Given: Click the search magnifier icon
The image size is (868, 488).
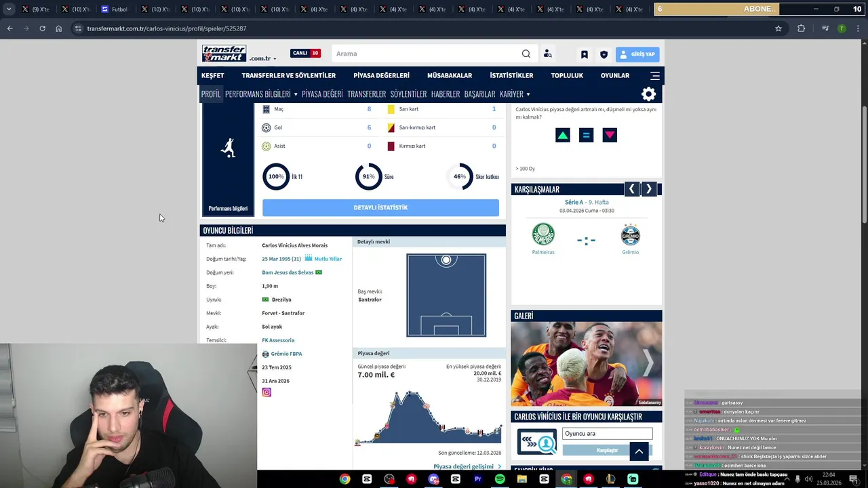Looking at the screenshot, I should 526,54.
